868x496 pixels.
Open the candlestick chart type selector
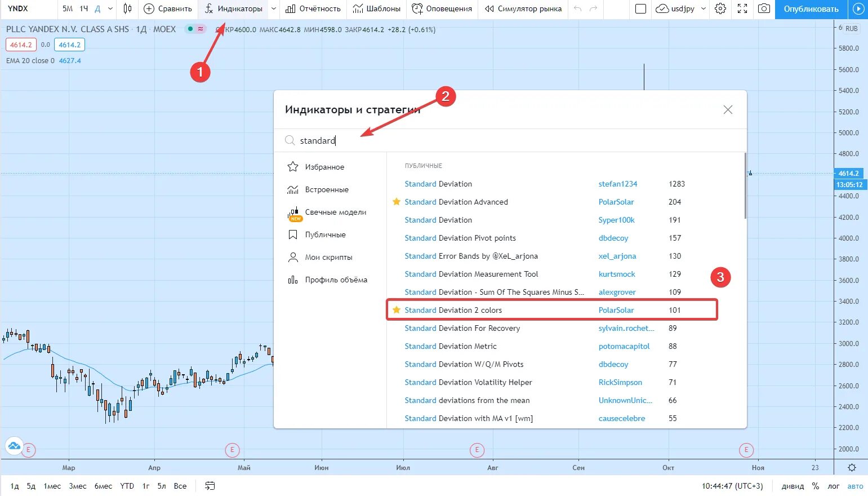coord(128,8)
